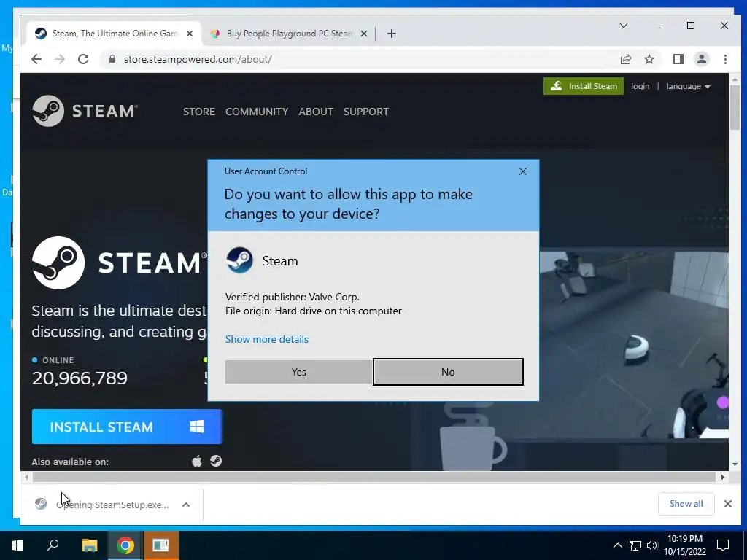Open ABOUT menu item
This screenshot has height=560, width=747.
(316, 112)
